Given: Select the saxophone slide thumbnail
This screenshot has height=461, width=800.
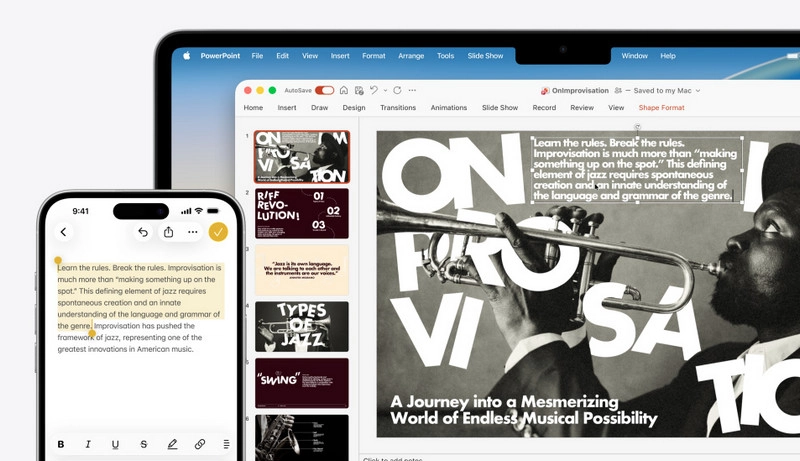Looking at the screenshot, I should point(302,438).
